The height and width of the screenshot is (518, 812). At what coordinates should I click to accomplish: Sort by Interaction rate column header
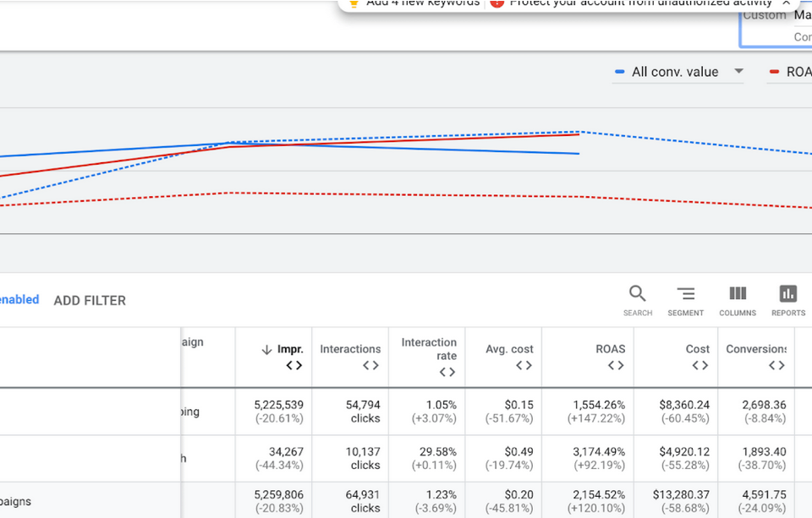429,349
